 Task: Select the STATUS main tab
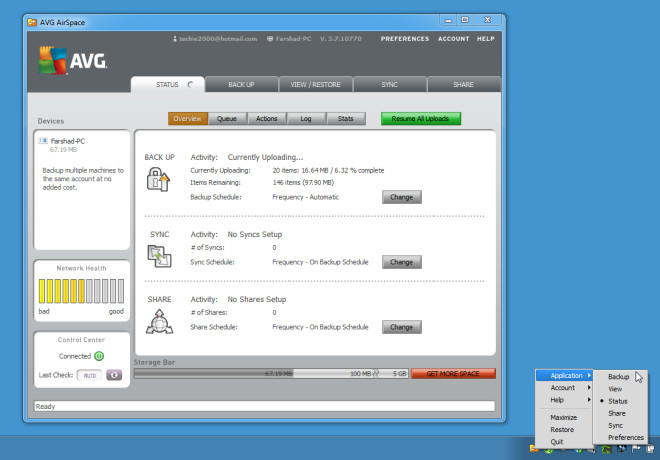tap(168, 85)
